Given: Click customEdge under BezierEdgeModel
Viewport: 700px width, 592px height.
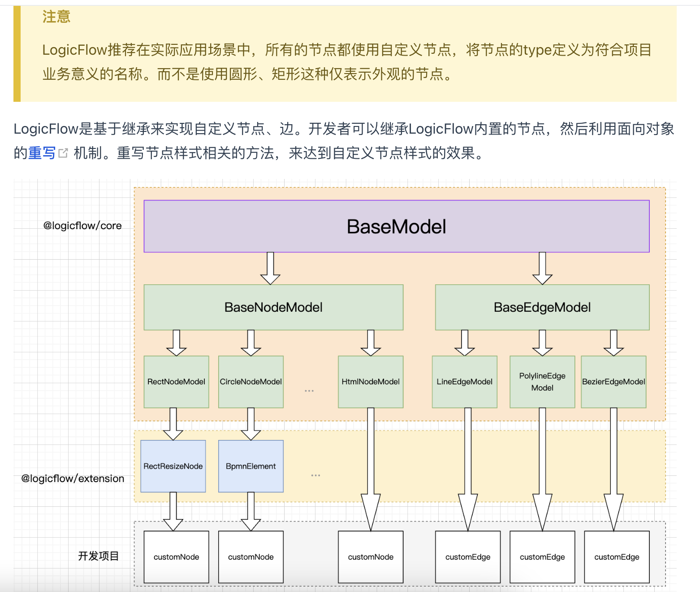Looking at the screenshot, I should (617, 557).
